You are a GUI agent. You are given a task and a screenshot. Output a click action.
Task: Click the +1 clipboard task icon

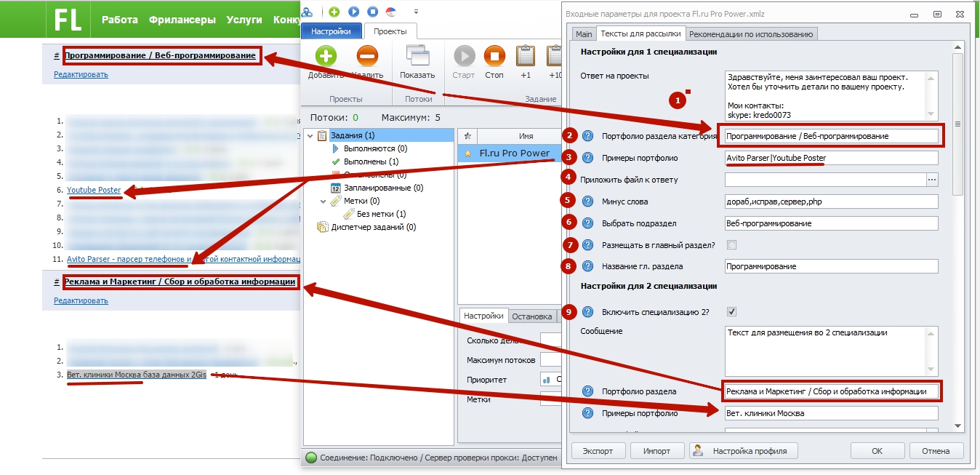coord(526,56)
